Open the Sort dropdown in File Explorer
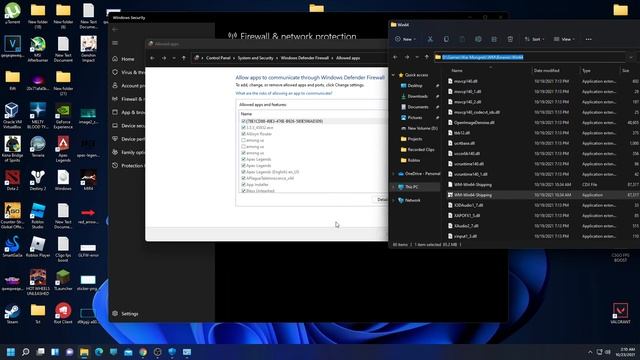Image resolution: width=640 pixels, height=360 pixels. click(x=534, y=39)
